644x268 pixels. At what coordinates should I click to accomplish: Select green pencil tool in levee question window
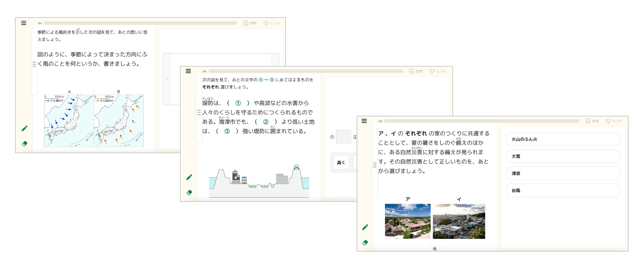(189, 177)
